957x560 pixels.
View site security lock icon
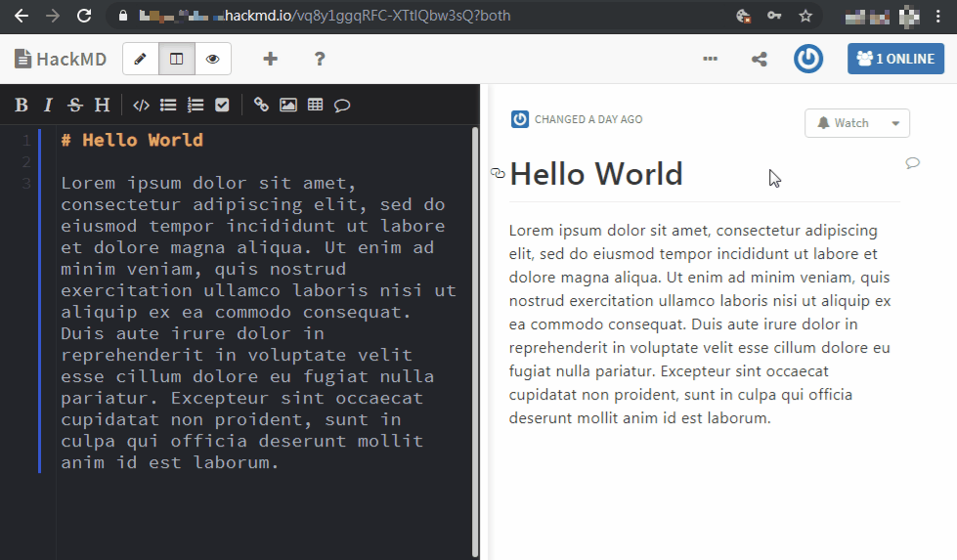(123, 16)
